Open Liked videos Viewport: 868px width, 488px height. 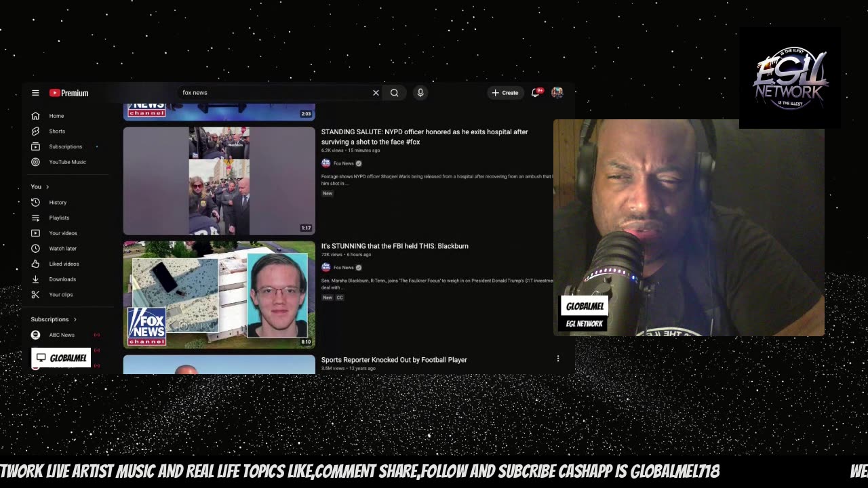click(x=64, y=264)
